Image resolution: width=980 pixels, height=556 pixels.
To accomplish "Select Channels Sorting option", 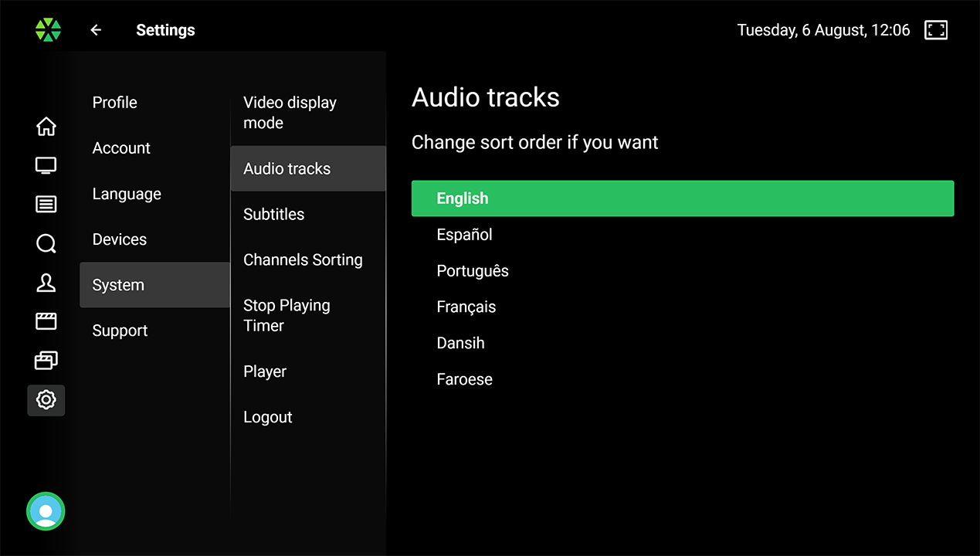I will 303,260.
